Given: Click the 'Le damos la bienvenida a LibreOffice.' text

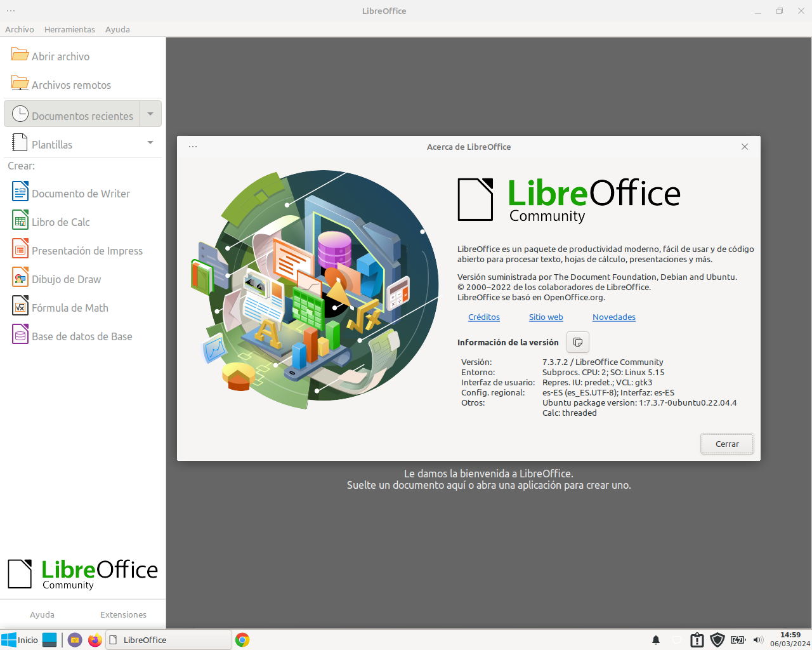Looking at the screenshot, I should click(x=488, y=474).
